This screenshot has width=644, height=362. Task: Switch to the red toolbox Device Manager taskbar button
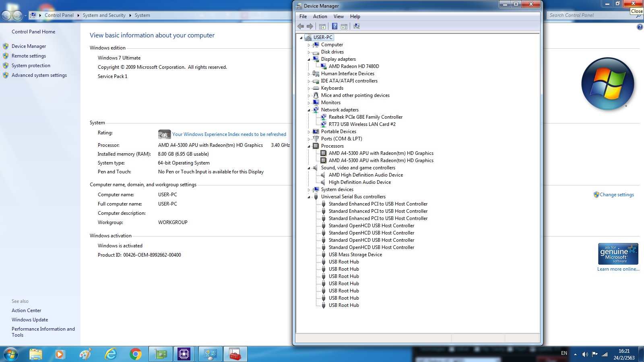pos(235,354)
